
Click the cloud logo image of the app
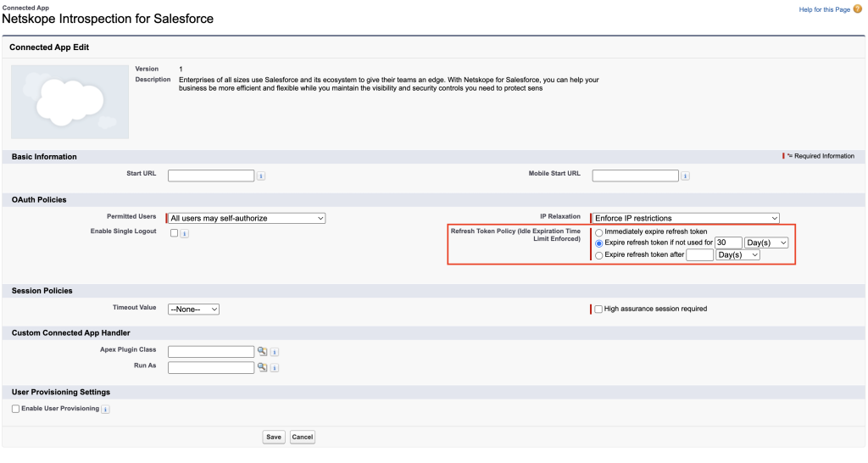[x=70, y=102]
